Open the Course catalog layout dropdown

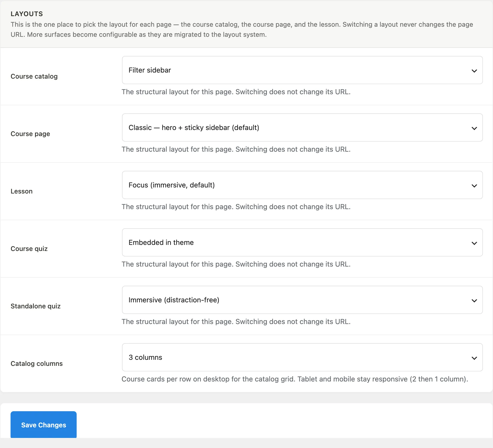302,70
